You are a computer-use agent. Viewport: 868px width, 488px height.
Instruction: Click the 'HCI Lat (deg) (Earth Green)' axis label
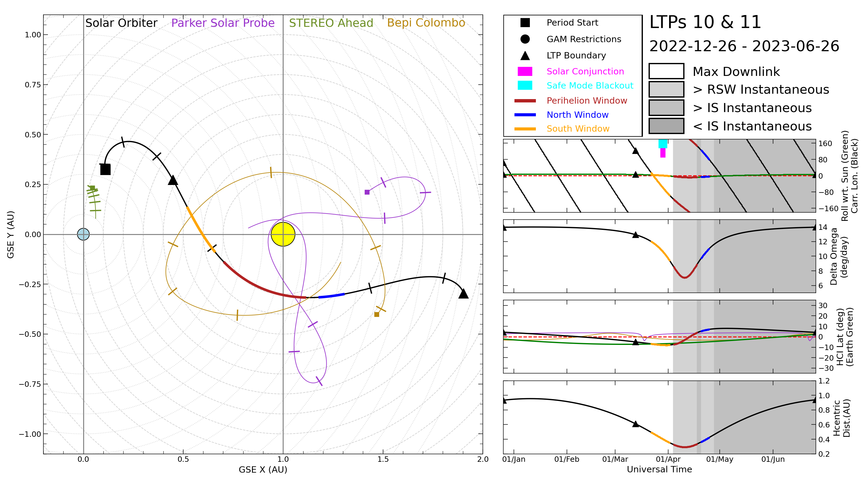[845, 336]
